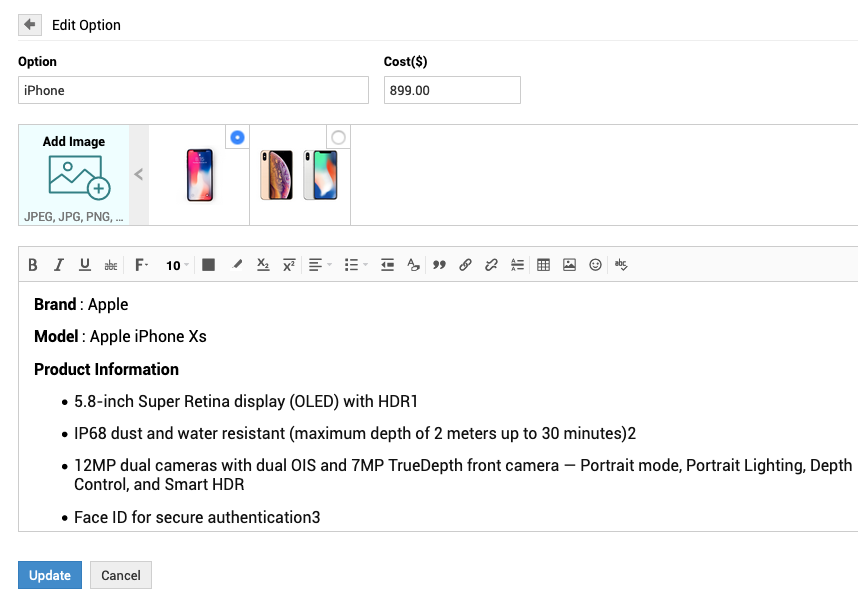
Task: Run the spell check tool
Action: pyautogui.click(x=621, y=265)
